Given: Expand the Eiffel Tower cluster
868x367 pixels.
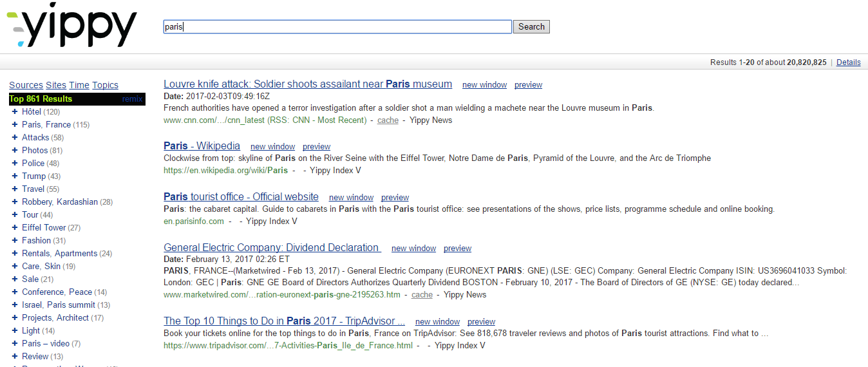Looking at the screenshot, I should click(x=15, y=228).
